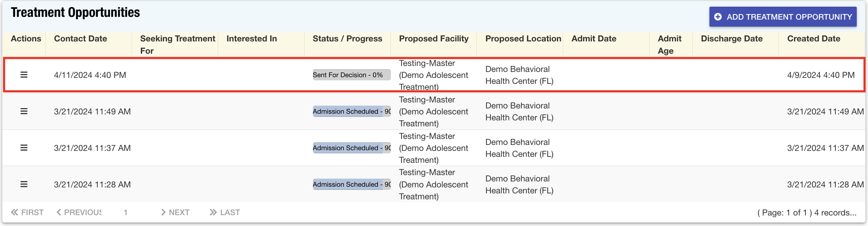The height and width of the screenshot is (226, 868).
Task: Sort by Status / Progress column header
Action: tap(347, 39)
